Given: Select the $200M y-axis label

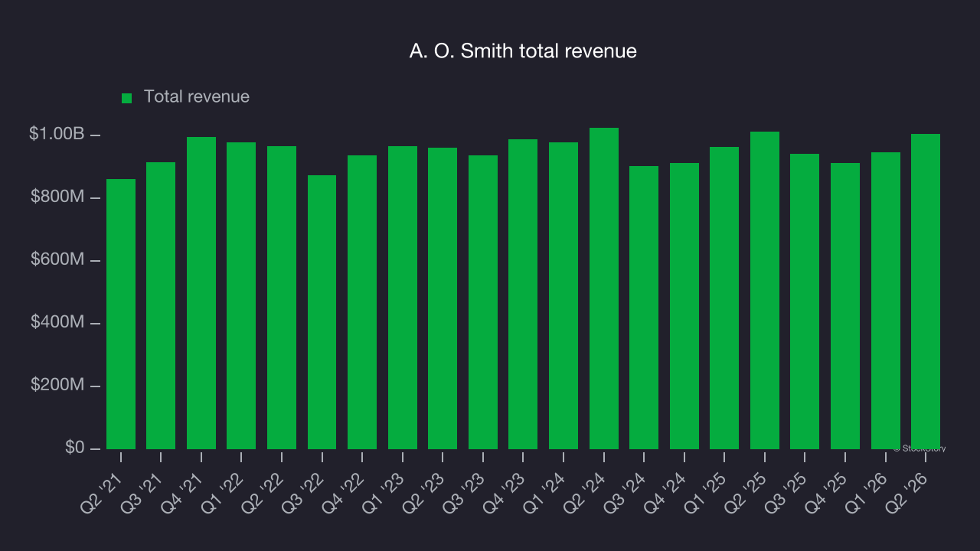Looking at the screenshot, I should point(57,385).
